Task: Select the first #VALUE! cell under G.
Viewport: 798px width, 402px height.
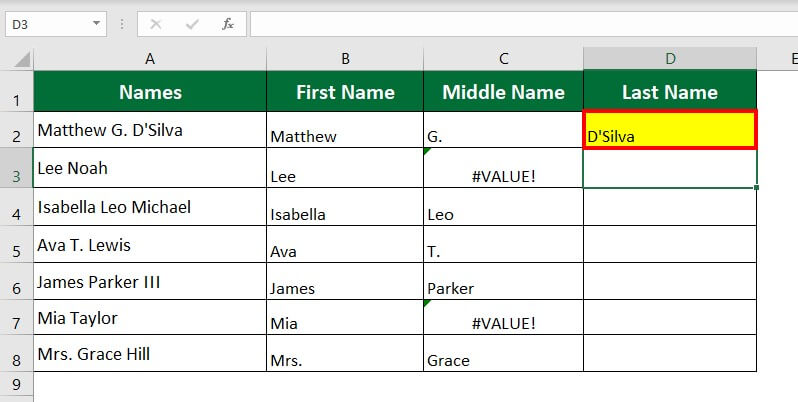Action: 503,170
